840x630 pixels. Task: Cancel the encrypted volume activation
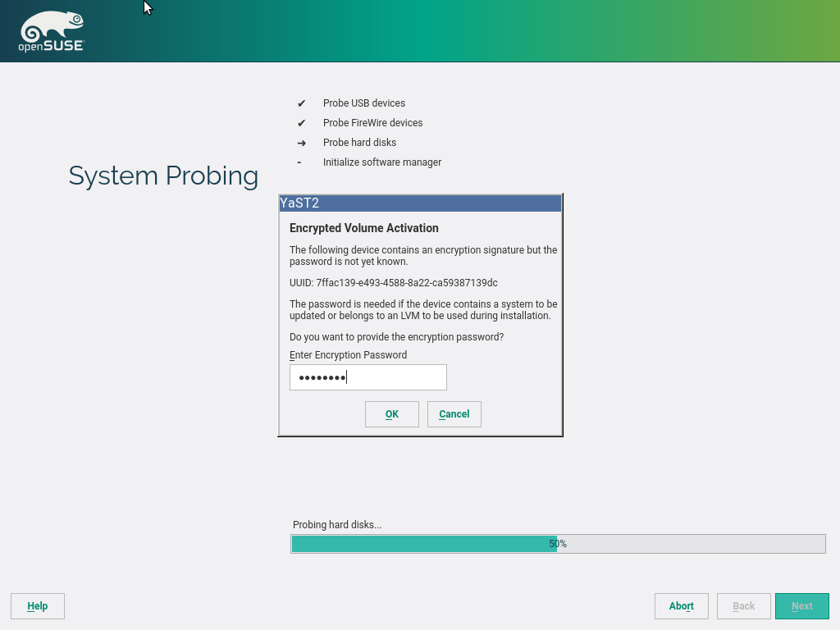click(454, 414)
